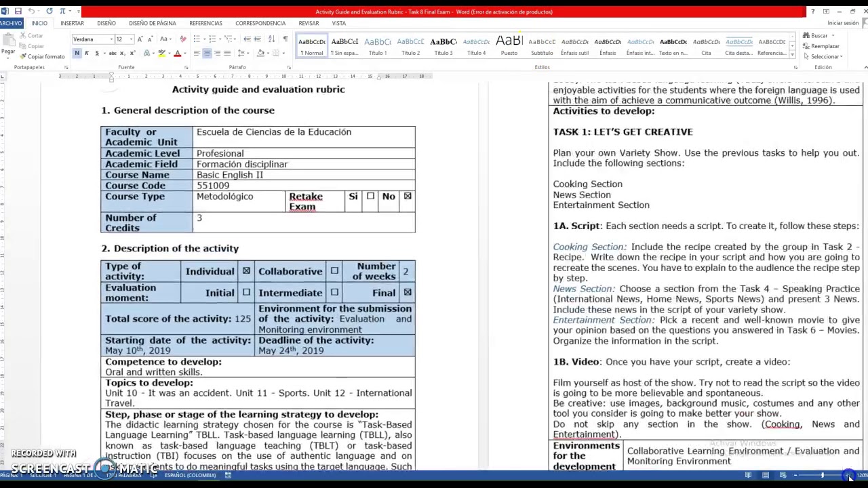Open the font size 12 dropdown
This screenshot has width=868, height=488.
click(130, 39)
